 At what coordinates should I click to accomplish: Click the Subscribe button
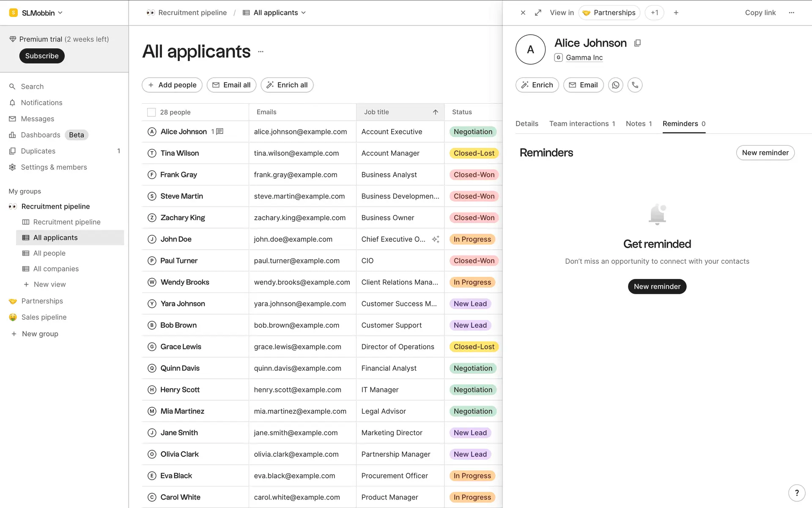coord(42,56)
